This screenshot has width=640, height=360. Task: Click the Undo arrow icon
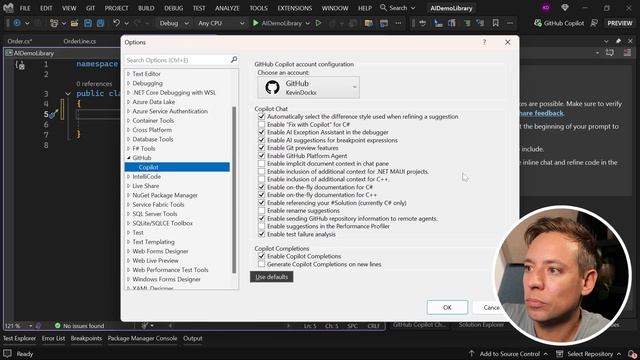pos(116,23)
